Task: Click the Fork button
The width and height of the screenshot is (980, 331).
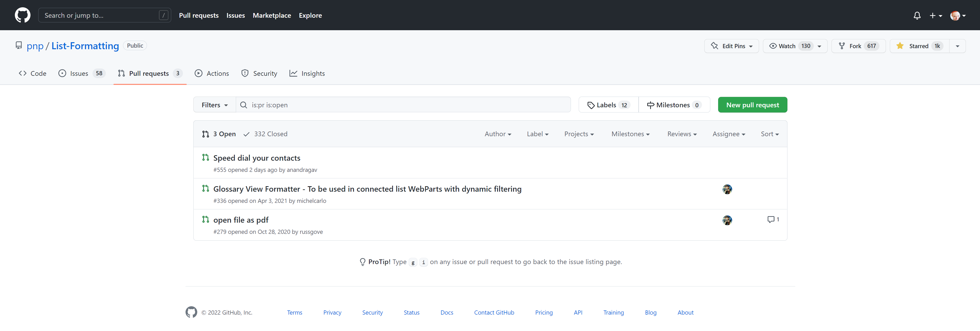Action: coord(858,46)
